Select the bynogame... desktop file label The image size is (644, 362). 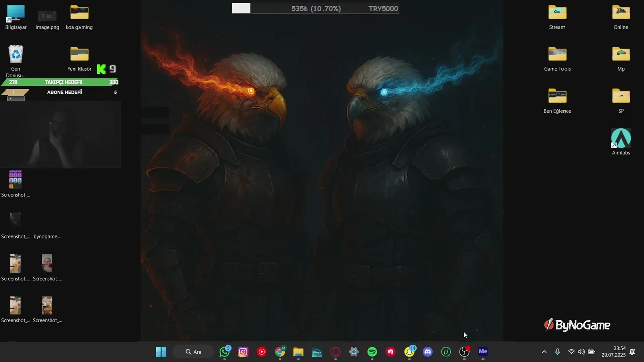coord(47,237)
